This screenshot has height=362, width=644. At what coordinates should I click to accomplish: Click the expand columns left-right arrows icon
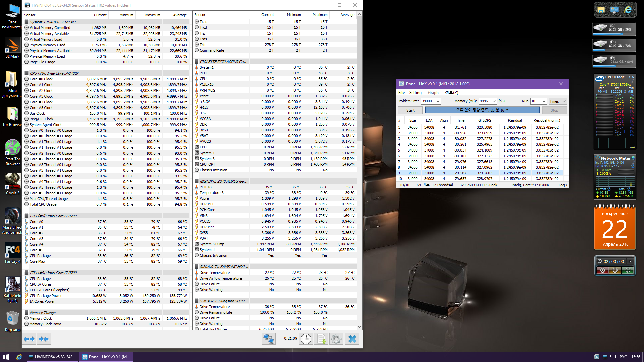[29, 339]
